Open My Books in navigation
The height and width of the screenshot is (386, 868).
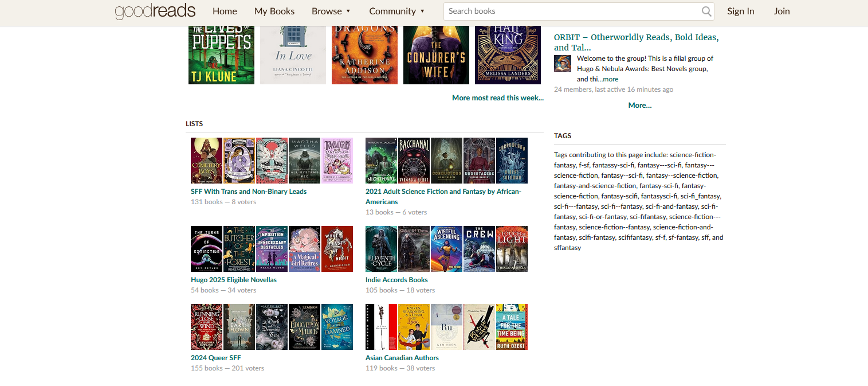(x=274, y=11)
